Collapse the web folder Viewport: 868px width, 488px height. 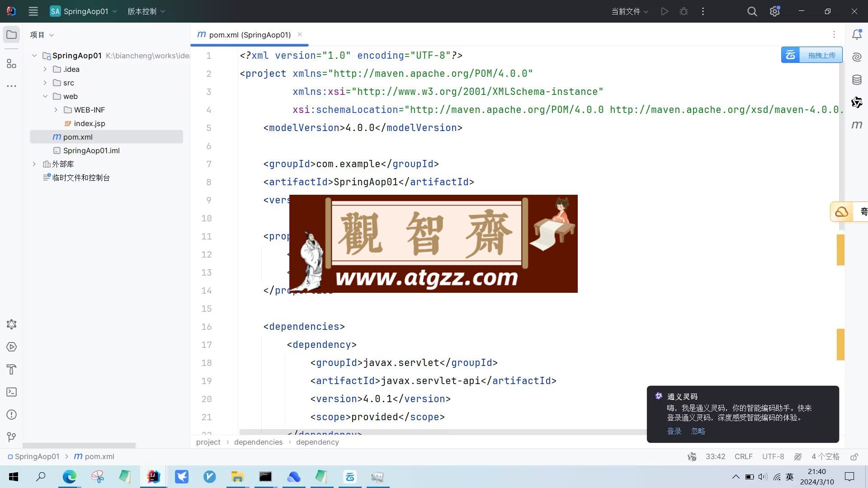point(45,96)
